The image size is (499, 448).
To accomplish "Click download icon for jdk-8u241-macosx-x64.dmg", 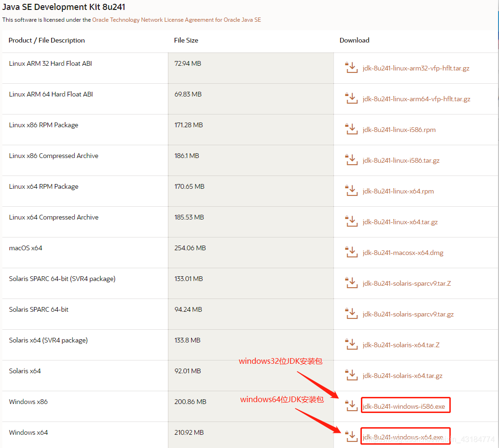I will (351, 252).
